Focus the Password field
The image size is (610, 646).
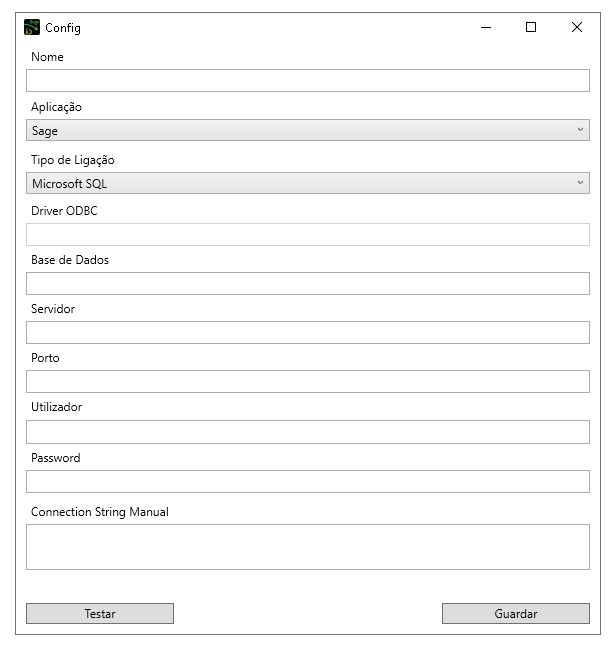308,481
